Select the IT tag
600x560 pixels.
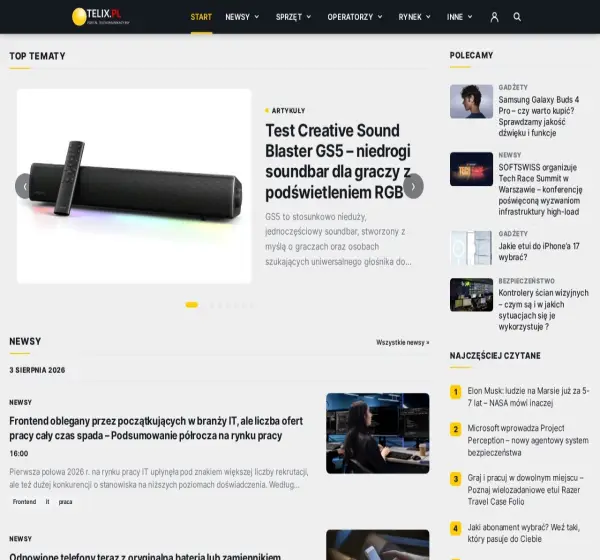(47, 501)
